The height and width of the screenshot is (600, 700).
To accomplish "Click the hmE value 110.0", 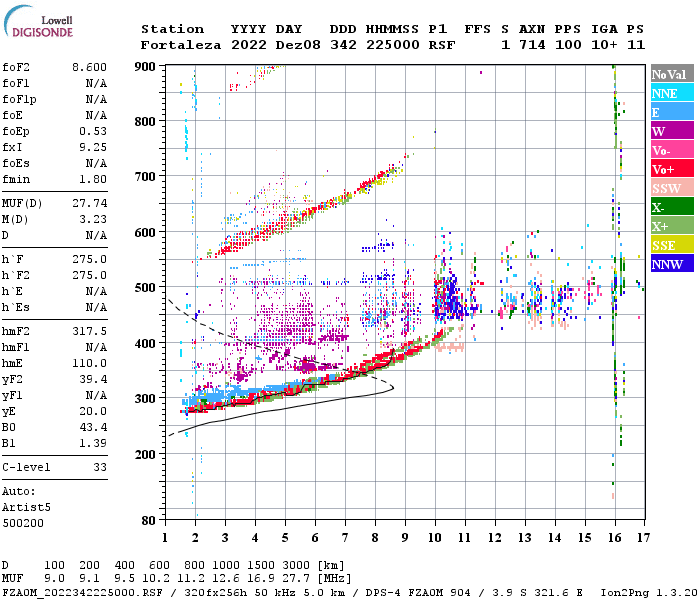I will pyautogui.click(x=90, y=364).
